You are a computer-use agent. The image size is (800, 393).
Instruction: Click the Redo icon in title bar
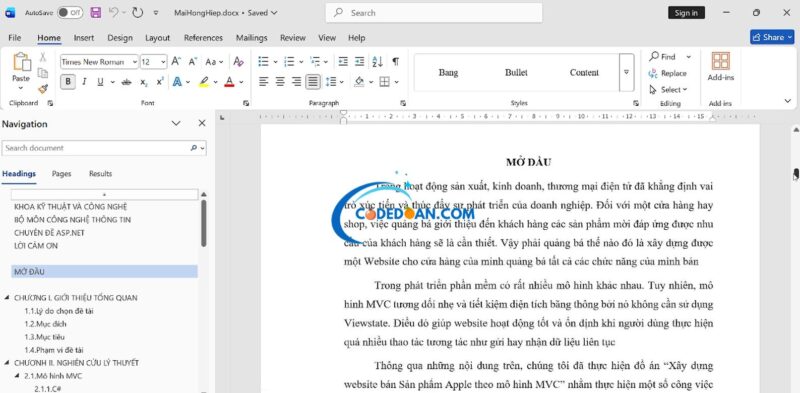(137, 13)
